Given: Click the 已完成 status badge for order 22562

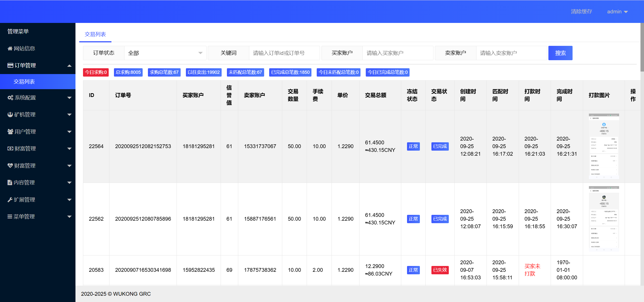Looking at the screenshot, I should point(440,219).
